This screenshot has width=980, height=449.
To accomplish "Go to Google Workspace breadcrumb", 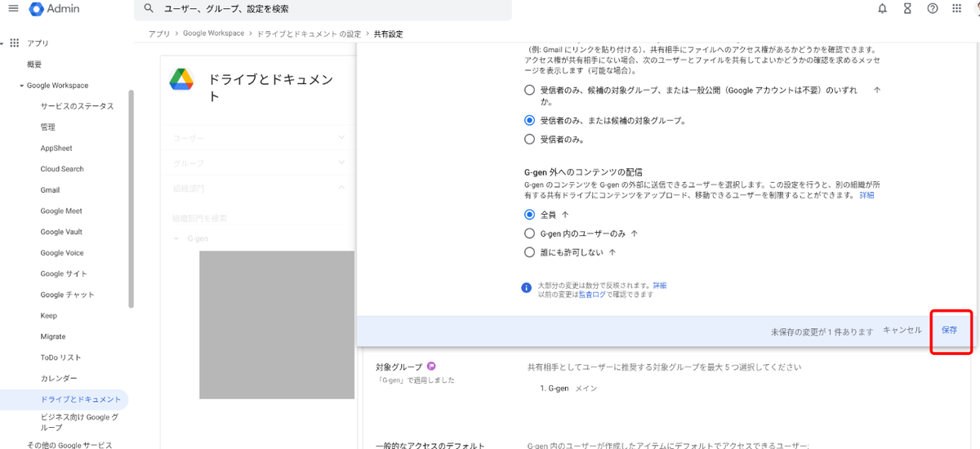I will pyautogui.click(x=213, y=34).
